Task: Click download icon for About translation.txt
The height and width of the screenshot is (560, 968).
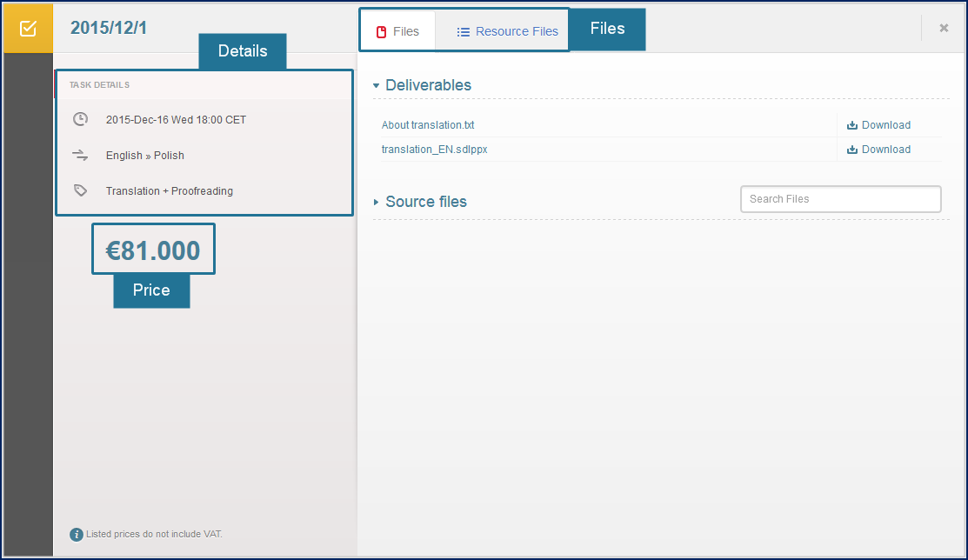Action: pos(852,125)
